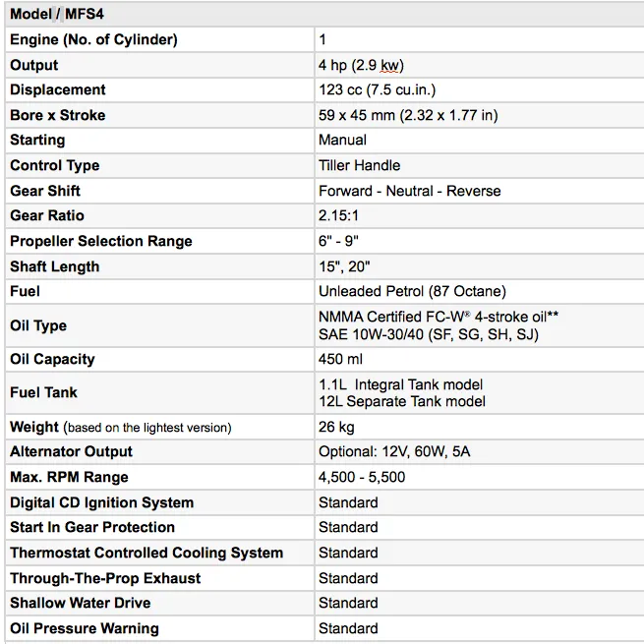Click the 'Weight (based on the lightest version)' label
Viewport: 644px width, 644px height.
[x=121, y=427]
